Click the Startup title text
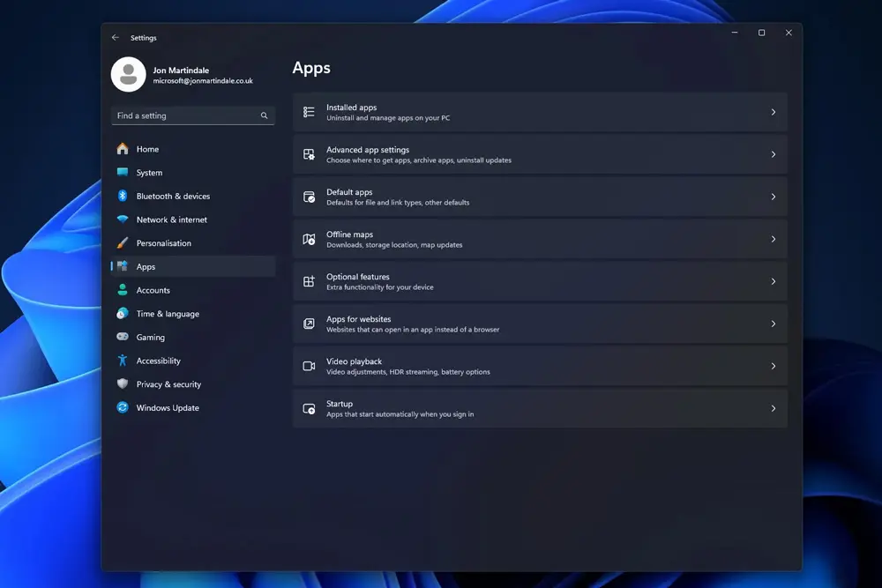882x588 pixels. (x=340, y=404)
